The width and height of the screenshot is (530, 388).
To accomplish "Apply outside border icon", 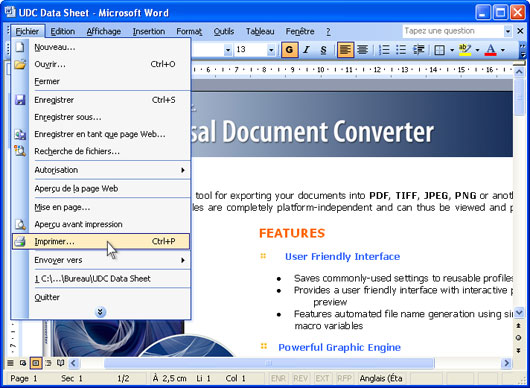I will click(x=439, y=50).
